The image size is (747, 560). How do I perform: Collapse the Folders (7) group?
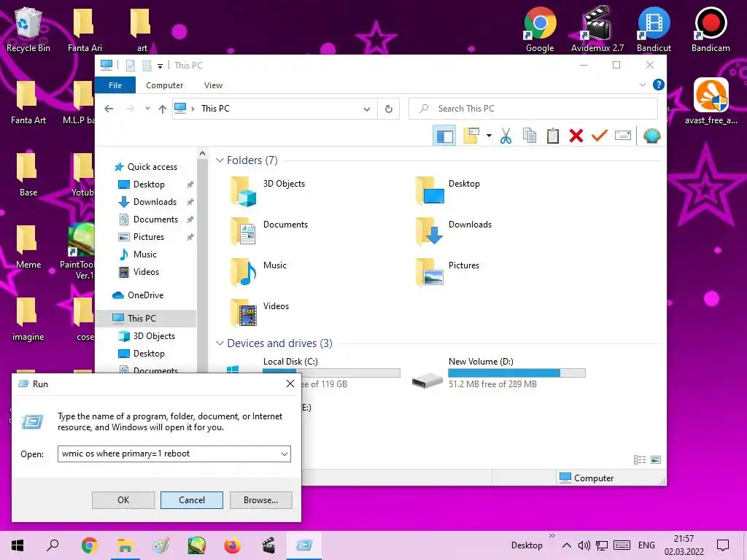pos(220,160)
